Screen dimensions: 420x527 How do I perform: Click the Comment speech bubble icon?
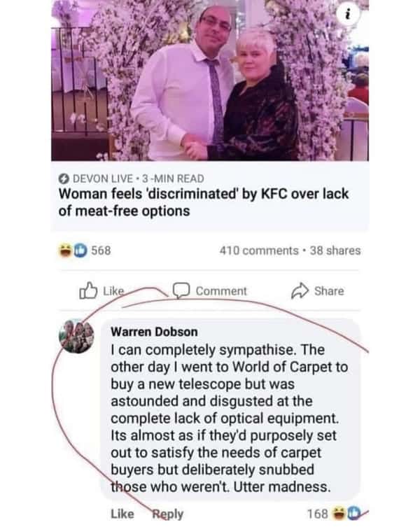tap(181, 290)
